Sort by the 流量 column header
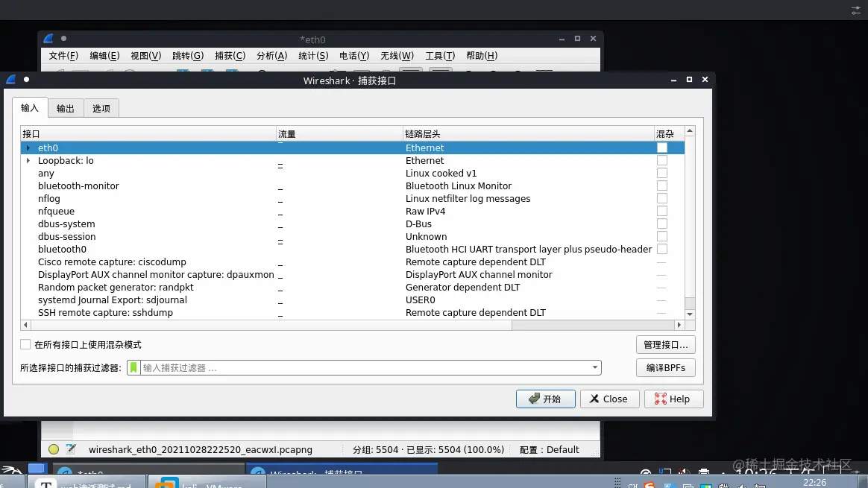868x488 pixels. tap(339, 134)
